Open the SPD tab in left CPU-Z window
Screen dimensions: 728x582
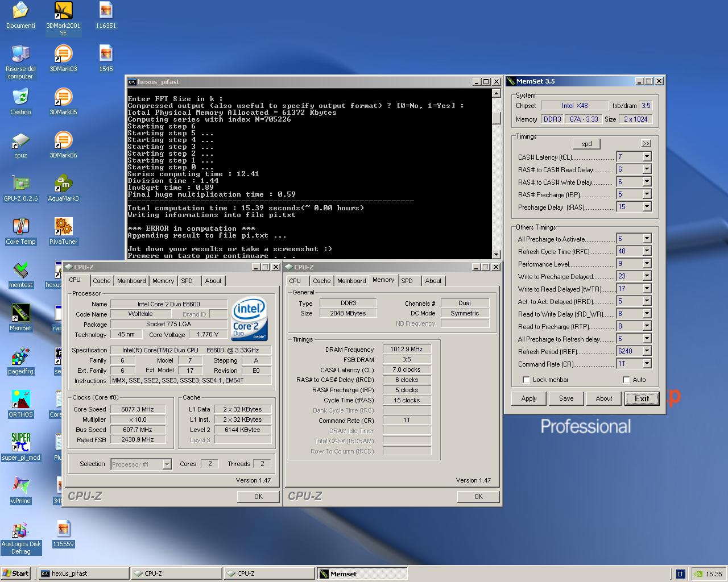tap(187, 281)
